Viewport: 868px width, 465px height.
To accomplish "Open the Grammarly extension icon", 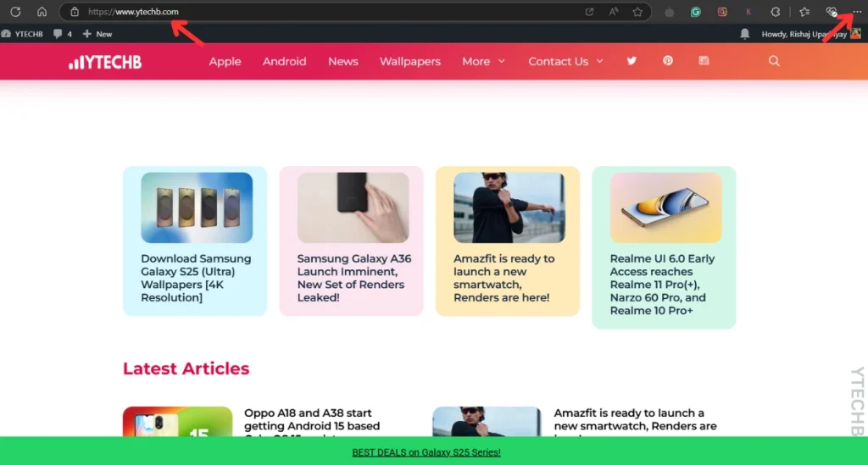I will tap(696, 12).
